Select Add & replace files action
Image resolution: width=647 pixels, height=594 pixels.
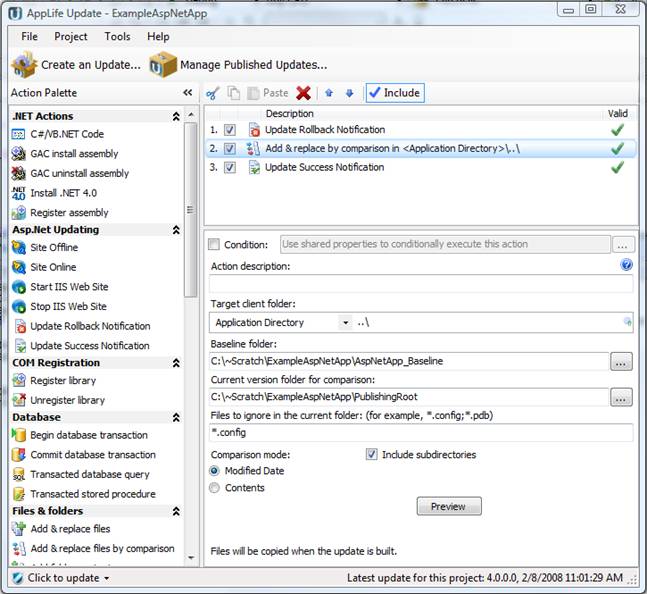pos(61,529)
